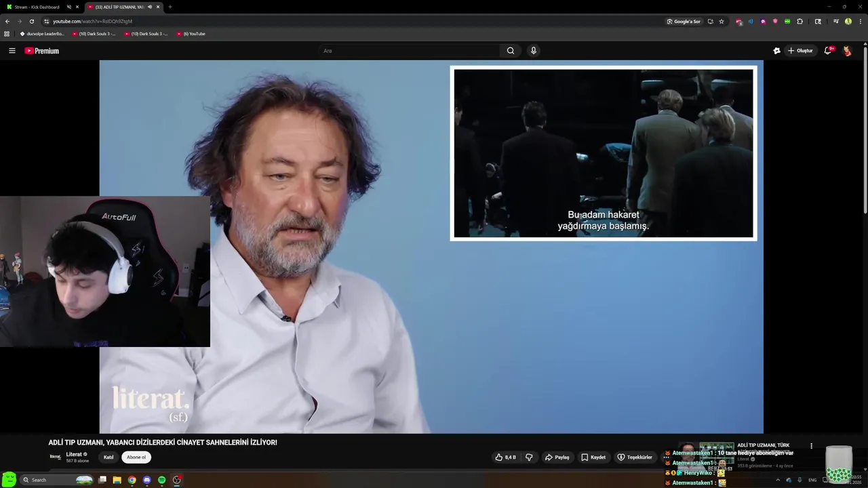Close the YouTube video tab
Viewport: 868px width, 488px height.
coord(158,7)
